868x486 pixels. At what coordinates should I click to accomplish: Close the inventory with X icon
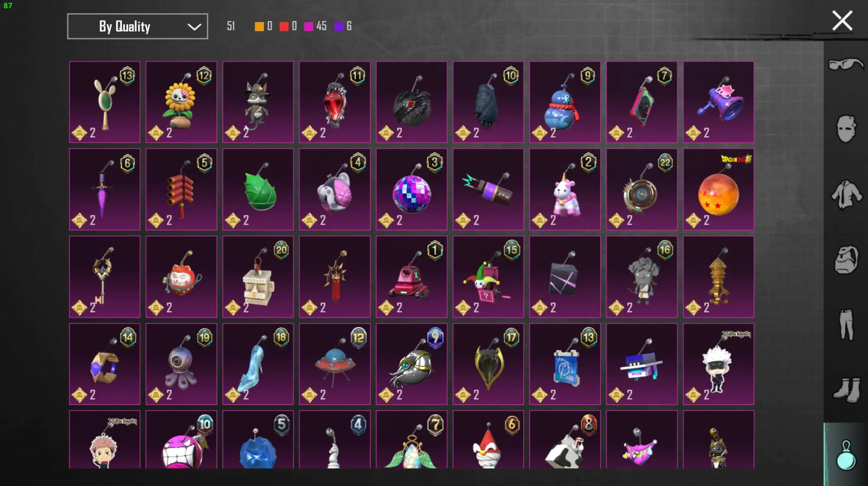pos(842,21)
